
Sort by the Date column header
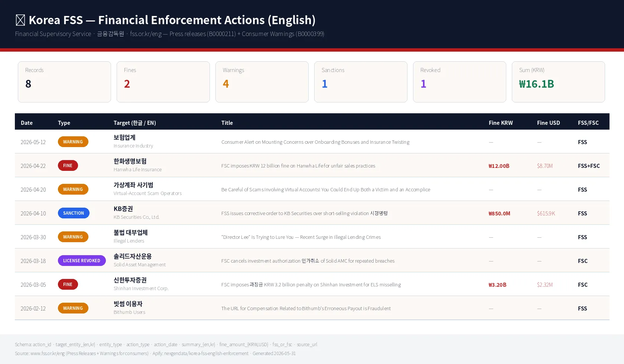27,123
